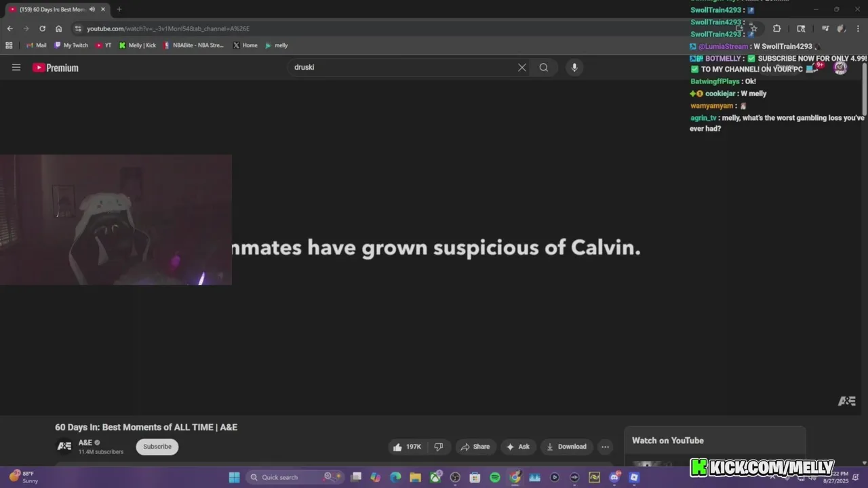Close the '60 Days In' browser tab
868x488 pixels.
click(103, 9)
